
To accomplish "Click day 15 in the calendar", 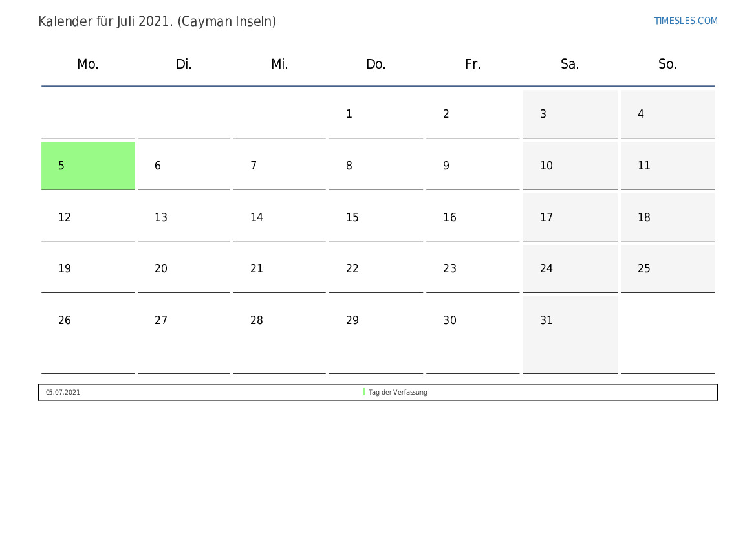I will [376, 217].
